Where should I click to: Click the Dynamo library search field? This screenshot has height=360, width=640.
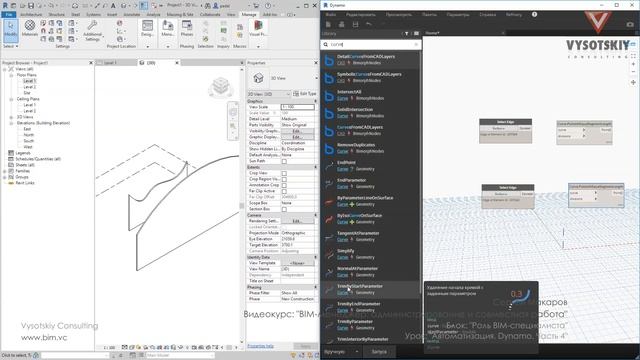pyautogui.click(x=371, y=44)
